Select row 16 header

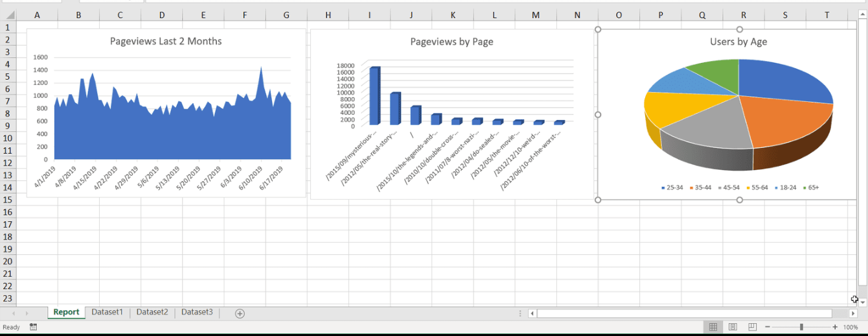tap(8, 212)
